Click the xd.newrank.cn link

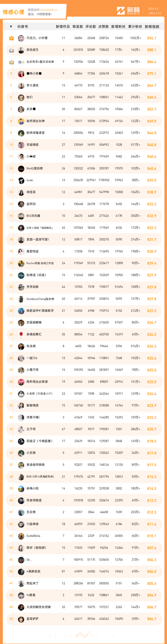click(x=48, y=10)
